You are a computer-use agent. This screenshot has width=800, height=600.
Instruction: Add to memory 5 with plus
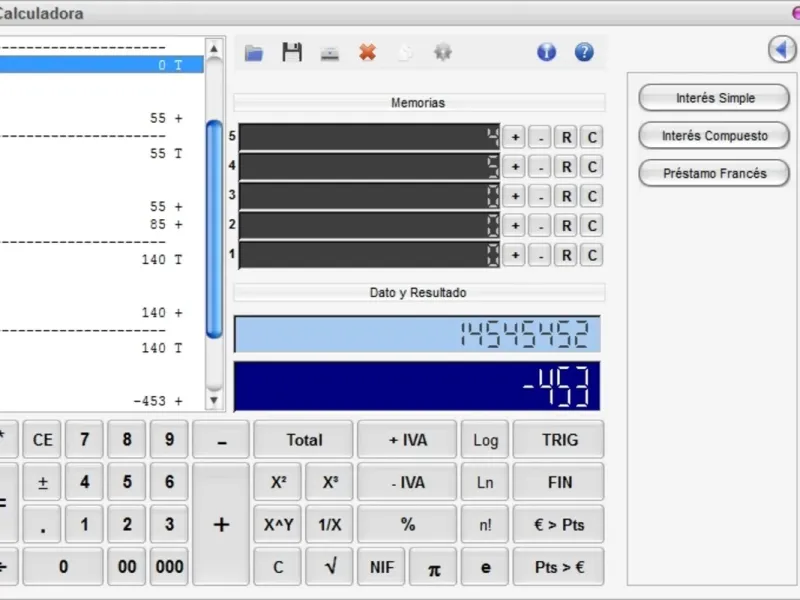514,138
